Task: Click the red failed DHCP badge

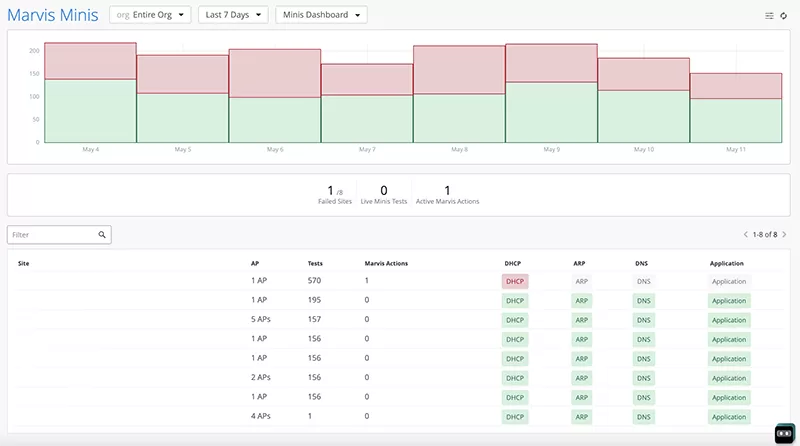Action: tap(515, 281)
